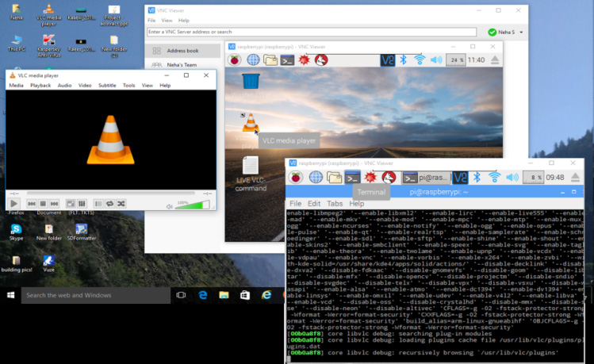The width and height of the screenshot is (594, 364).
Task: Open VLC Audio menu
Action: point(64,85)
